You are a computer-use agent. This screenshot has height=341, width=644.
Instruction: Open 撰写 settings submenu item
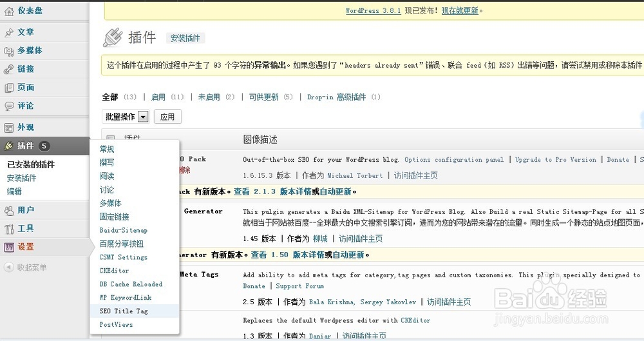click(107, 162)
